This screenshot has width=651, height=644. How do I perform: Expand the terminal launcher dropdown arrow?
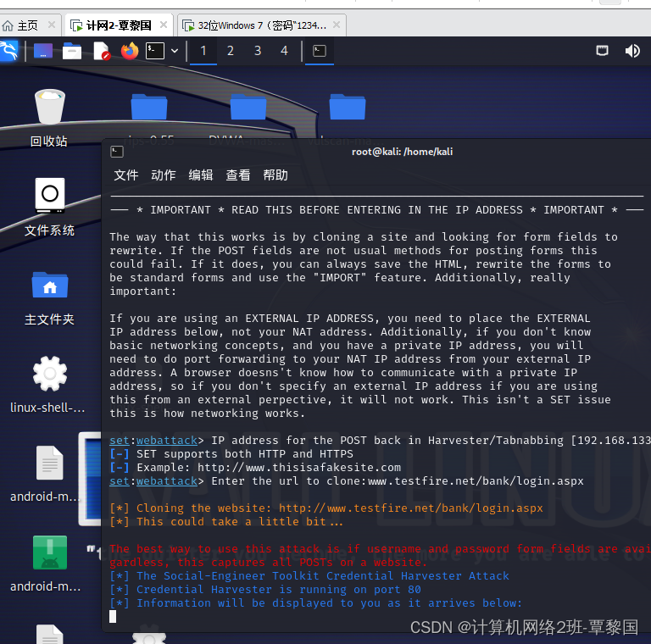[x=175, y=51]
